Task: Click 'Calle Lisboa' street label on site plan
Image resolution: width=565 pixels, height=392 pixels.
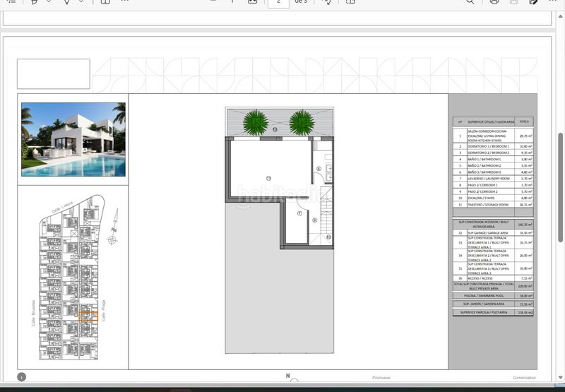Action: pyautogui.click(x=62, y=207)
